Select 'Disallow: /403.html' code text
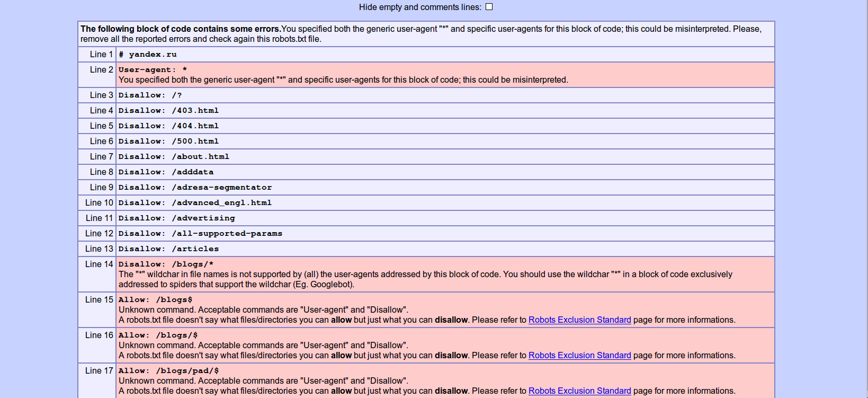Screen dimensions: 868x398 [168, 111]
